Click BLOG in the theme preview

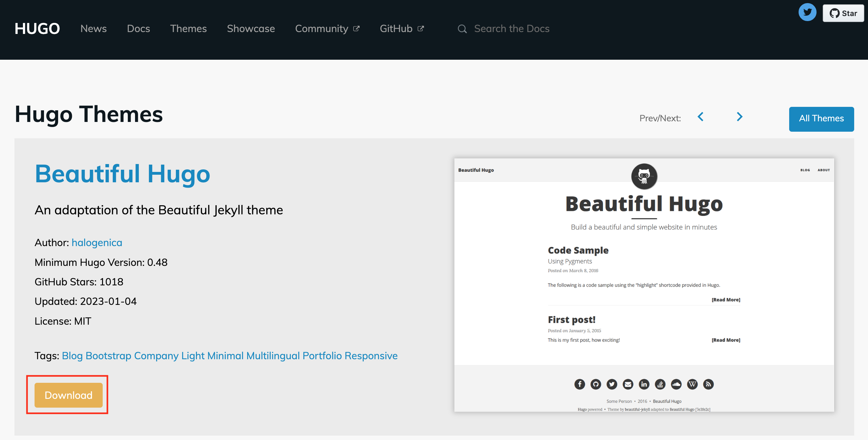tap(805, 170)
